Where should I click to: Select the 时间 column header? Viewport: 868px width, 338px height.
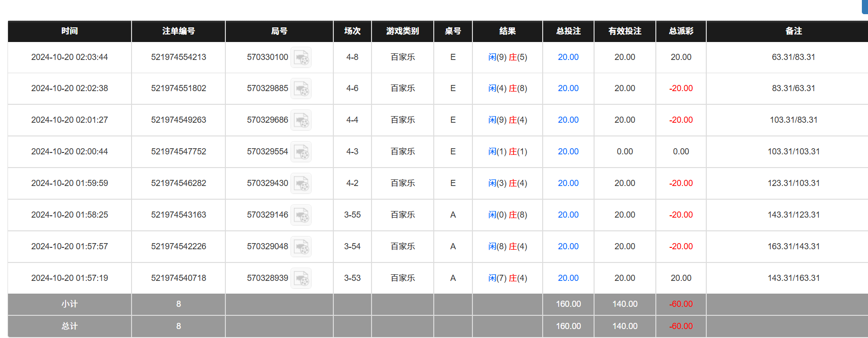[x=69, y=31]
